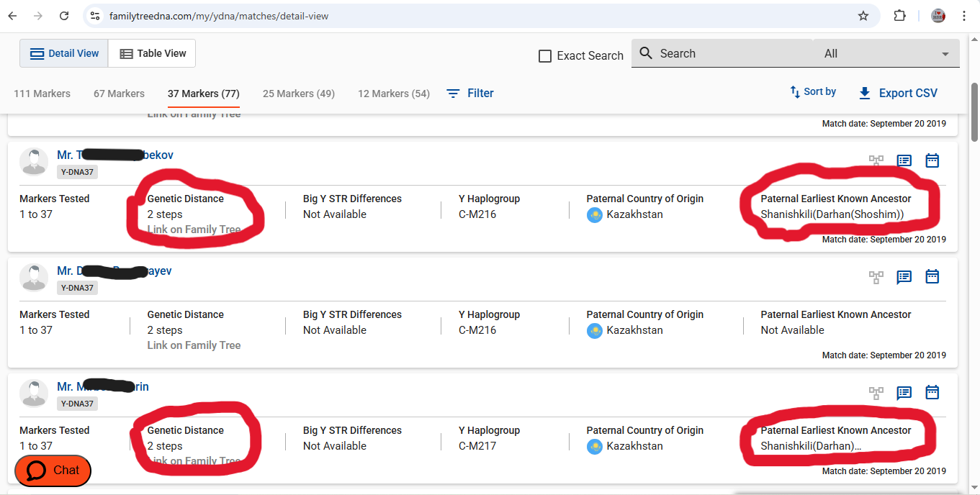980x495 pixels.
Task: Open the 25 Markers (49) tab
Action: click(299, 94)
